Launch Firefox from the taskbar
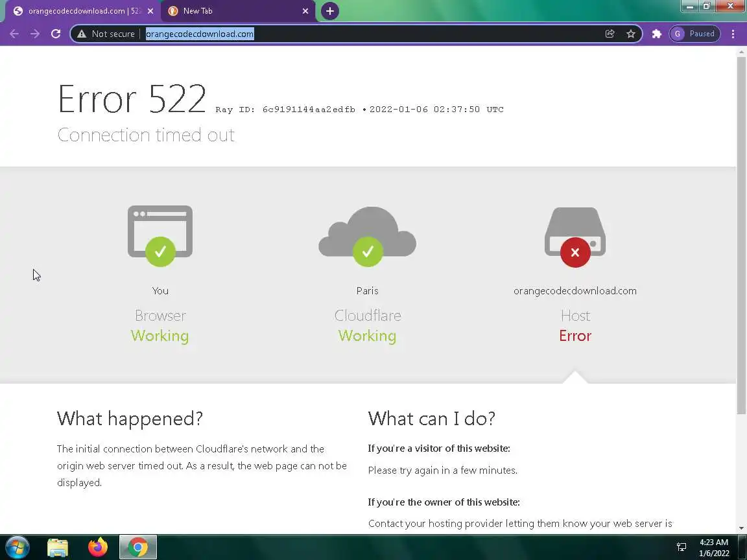 tap(98, 547)
